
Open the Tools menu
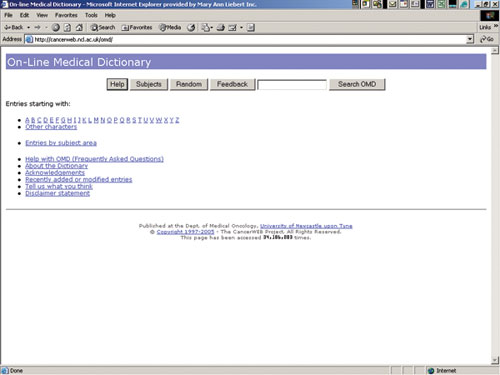tap(91, 15)
